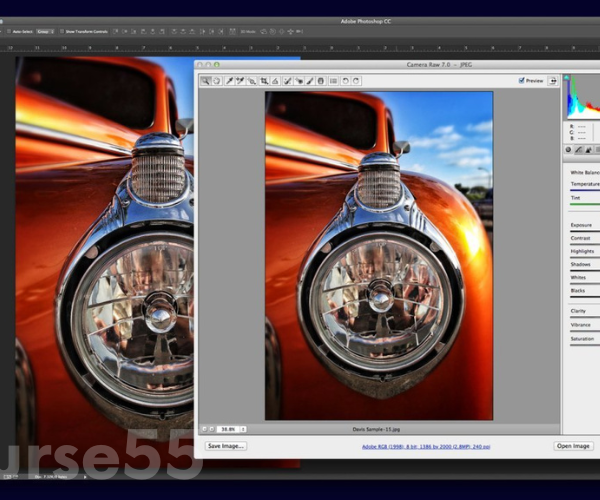Click the Open Image button
This screenshot has width=600, height=500.
573,446
